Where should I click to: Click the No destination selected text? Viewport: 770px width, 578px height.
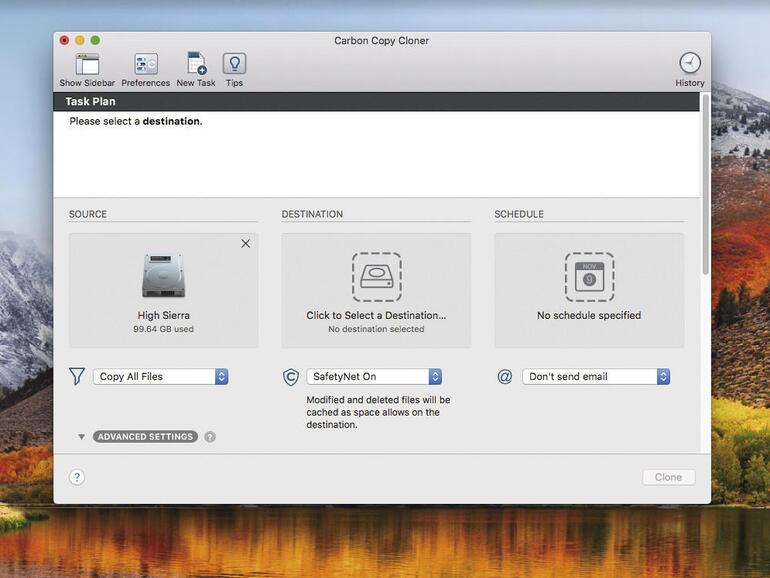(x=376, y=329)
